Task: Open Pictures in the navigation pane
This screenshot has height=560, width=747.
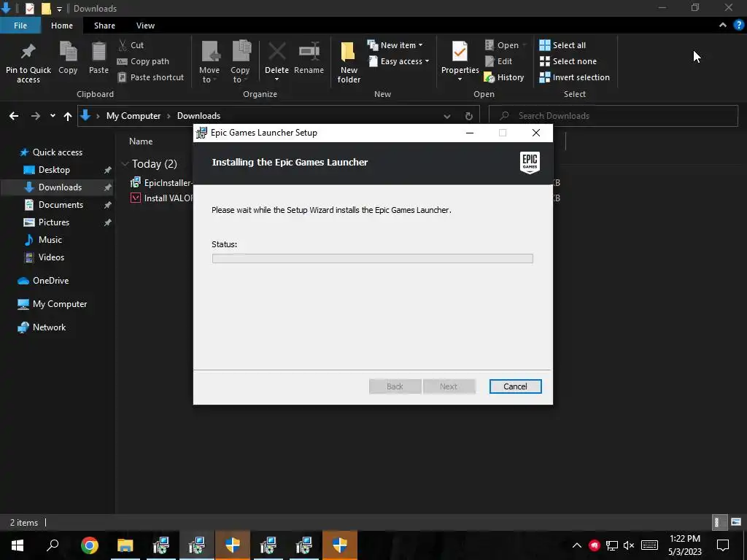Action: [53, 222]
